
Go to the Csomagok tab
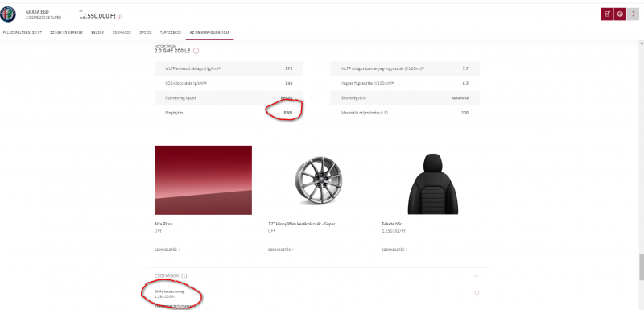pyautogui.click(x=122, y=32)
